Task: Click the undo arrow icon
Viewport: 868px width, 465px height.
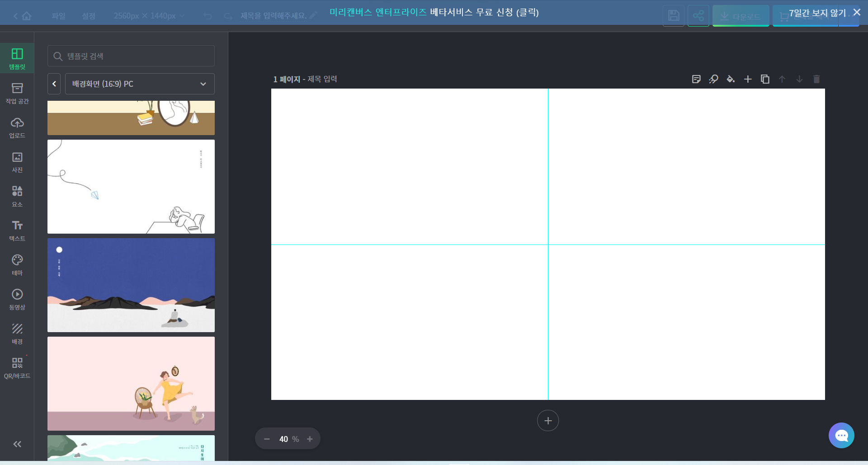Action: pyautogui.click(x=208, y=16)
